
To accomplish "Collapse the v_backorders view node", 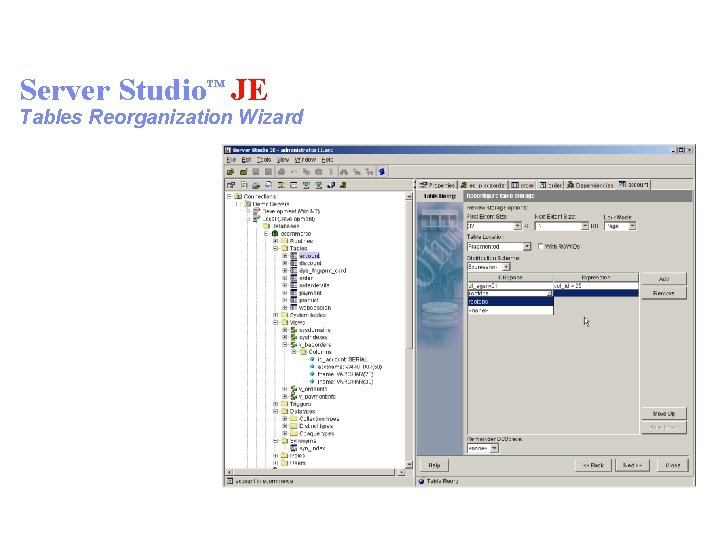I will tap(285, 344).
